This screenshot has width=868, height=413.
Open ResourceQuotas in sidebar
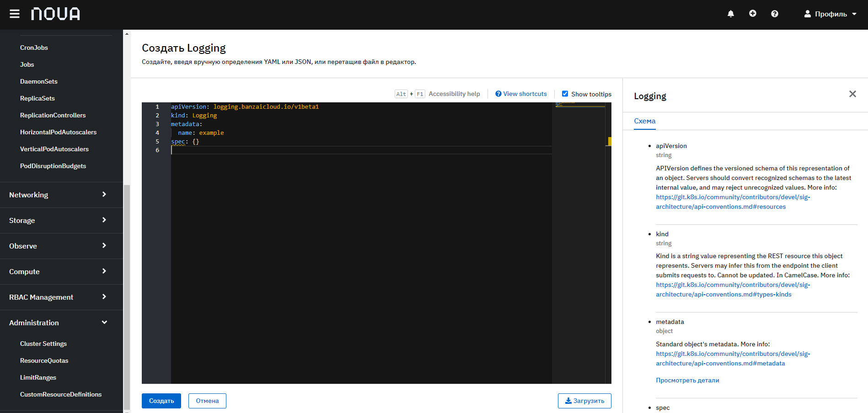coord(44,360)
